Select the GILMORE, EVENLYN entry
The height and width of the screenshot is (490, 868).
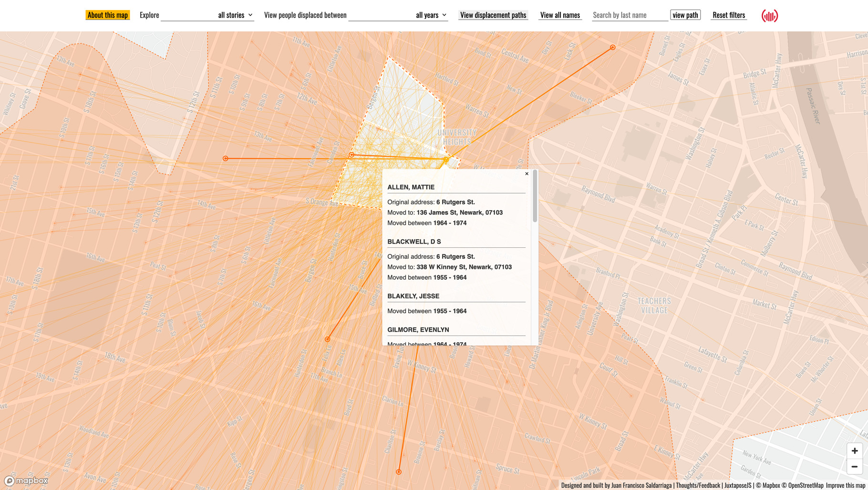(418, 330)
